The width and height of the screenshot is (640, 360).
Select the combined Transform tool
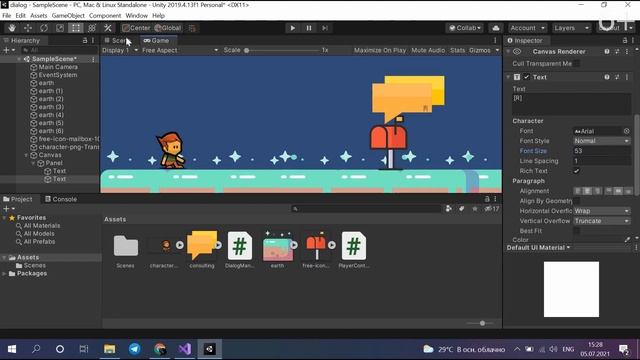coord(92,28)
